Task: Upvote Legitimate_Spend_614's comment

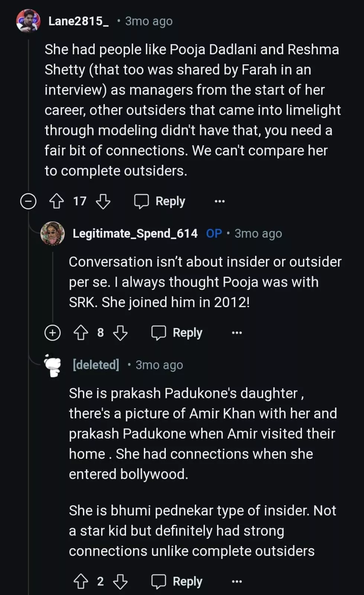Action: (81, 333)
